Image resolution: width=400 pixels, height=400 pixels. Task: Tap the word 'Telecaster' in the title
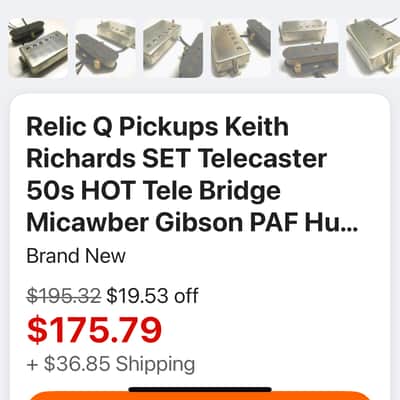point(263,159)
